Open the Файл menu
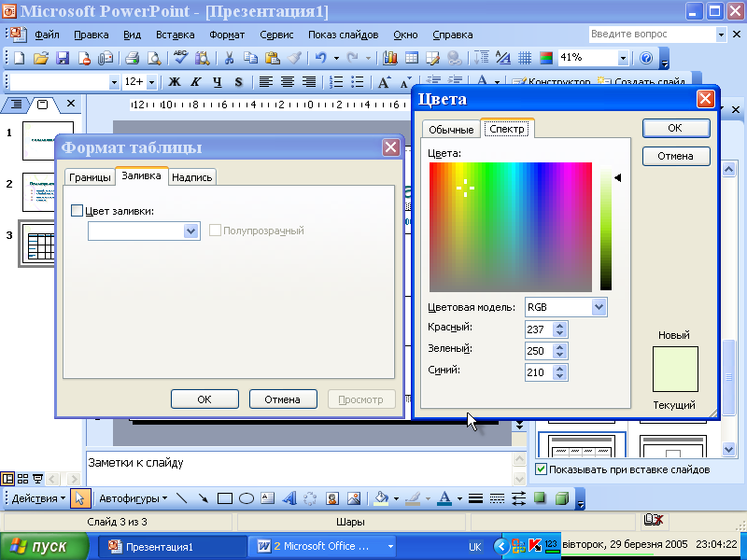This screenshot has width=747, height=560. tap(47, 35)
